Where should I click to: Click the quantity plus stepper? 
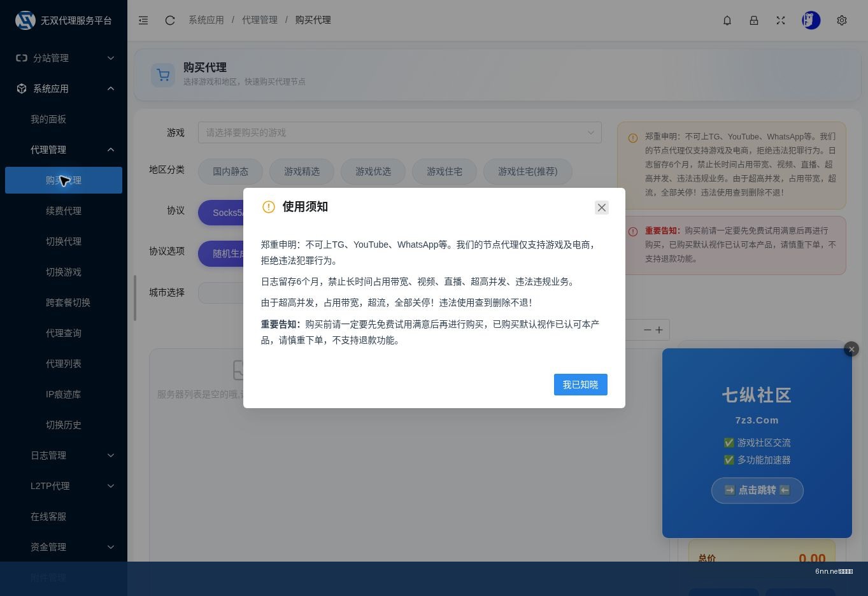pyautogui.click(x=659, y=330)
